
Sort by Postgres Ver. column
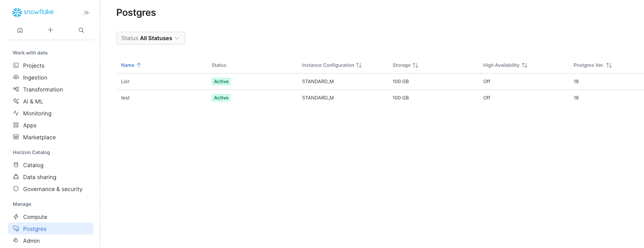coord(593,65)
